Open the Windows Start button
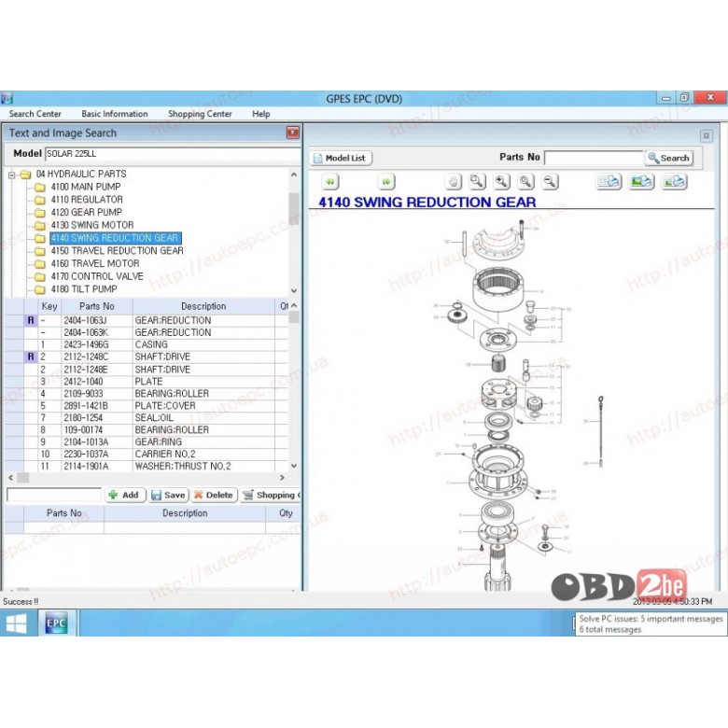The image size is (728, 728). coord(17,623)
